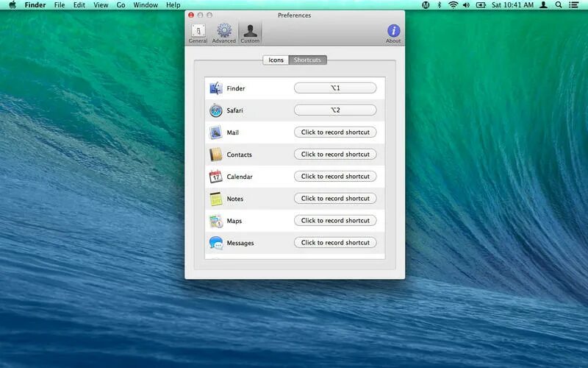This screenshot has width=588, height=368.
Task: Record a shortcut for Mail
Action: (335, 132)
